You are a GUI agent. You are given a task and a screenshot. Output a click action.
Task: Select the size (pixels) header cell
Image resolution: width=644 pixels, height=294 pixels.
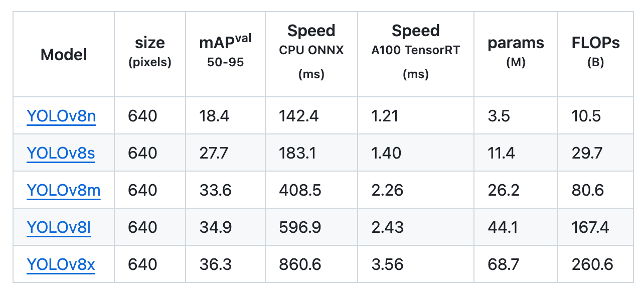pos(149,52)
